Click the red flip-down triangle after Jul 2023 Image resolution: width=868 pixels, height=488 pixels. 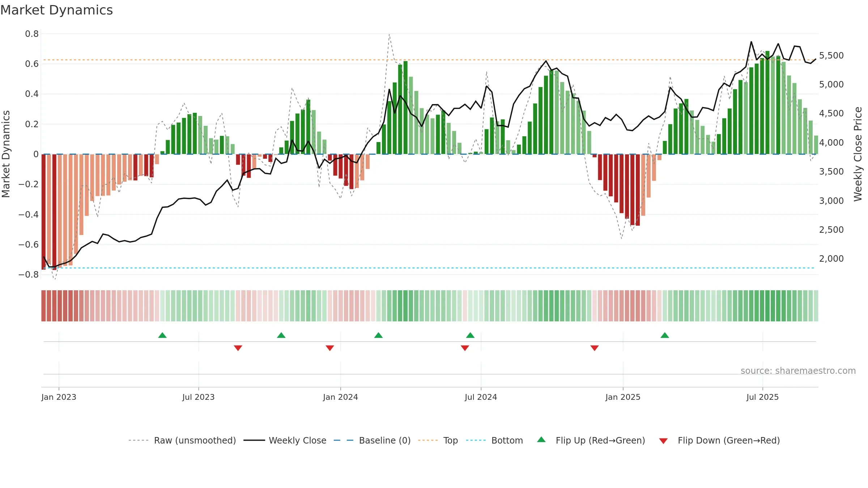click(238, 348)
